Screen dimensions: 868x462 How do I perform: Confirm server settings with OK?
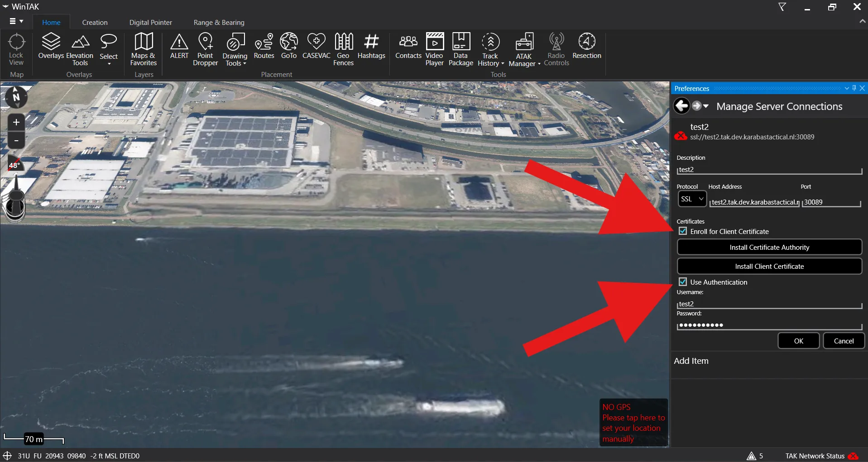pyautogui.click(x=799, y=341)
